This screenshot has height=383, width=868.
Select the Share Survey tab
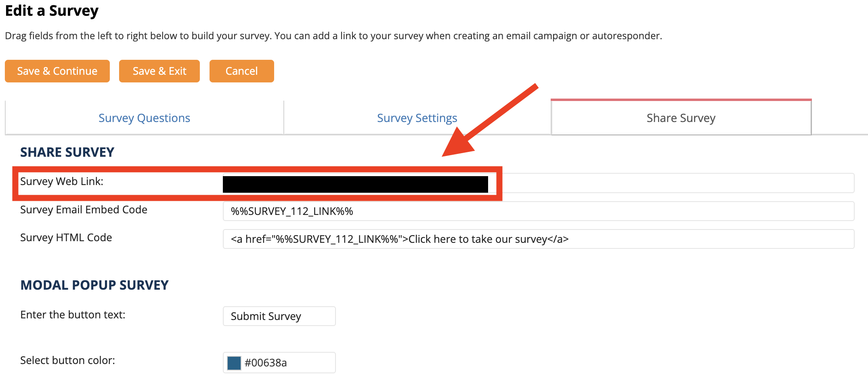click(x=681, y=118)
